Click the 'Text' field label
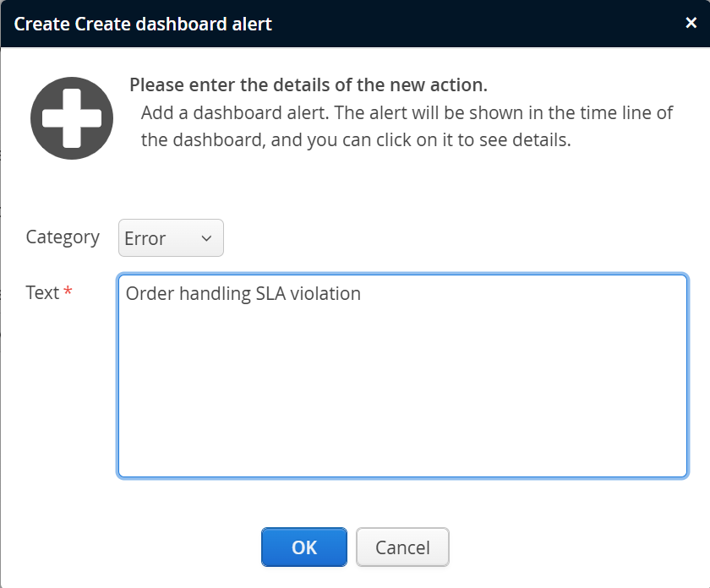The image size is (710, 588). coord(42,293)
